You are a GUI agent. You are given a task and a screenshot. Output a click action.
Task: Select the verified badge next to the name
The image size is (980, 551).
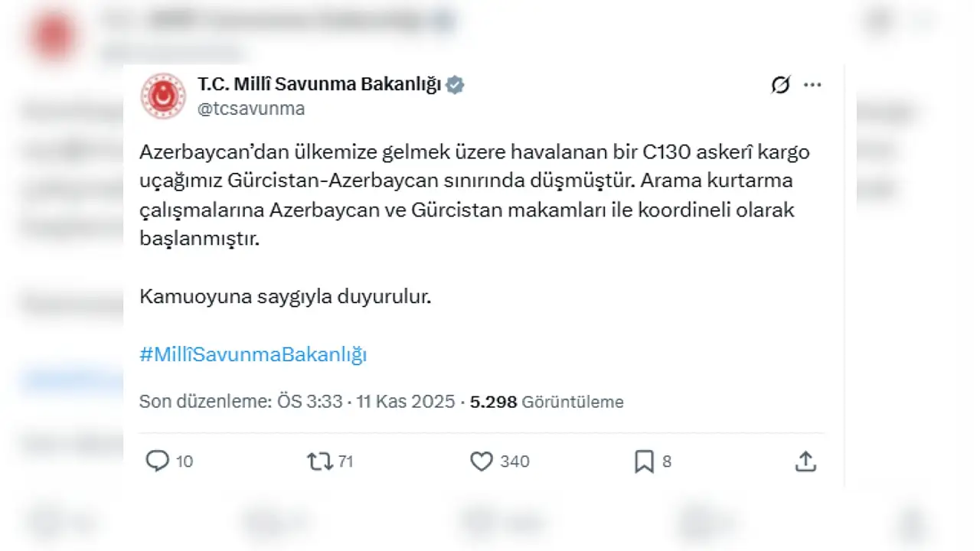pyautogui.click(x=455, y=85)
